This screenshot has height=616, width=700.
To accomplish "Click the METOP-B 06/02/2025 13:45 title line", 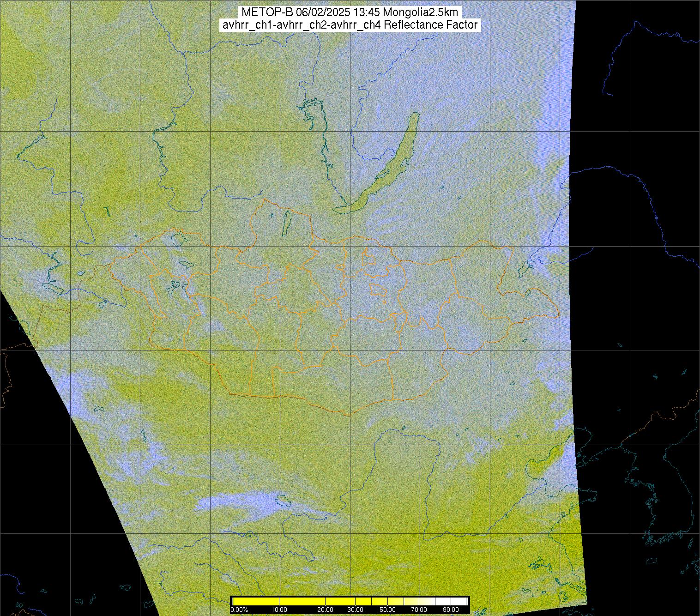I will click(x=350, y=12).
